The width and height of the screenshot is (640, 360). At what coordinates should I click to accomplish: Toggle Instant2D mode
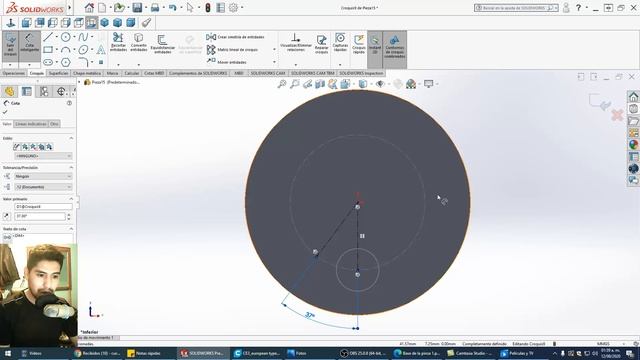tap(375, 44)
